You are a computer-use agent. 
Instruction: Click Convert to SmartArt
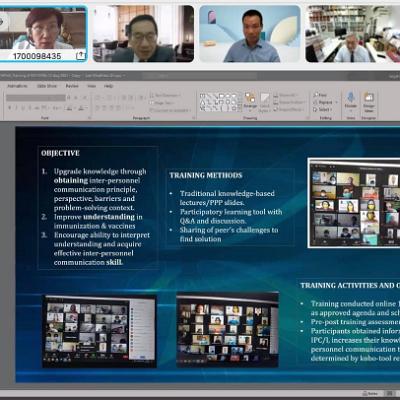(x=170, y=110)
